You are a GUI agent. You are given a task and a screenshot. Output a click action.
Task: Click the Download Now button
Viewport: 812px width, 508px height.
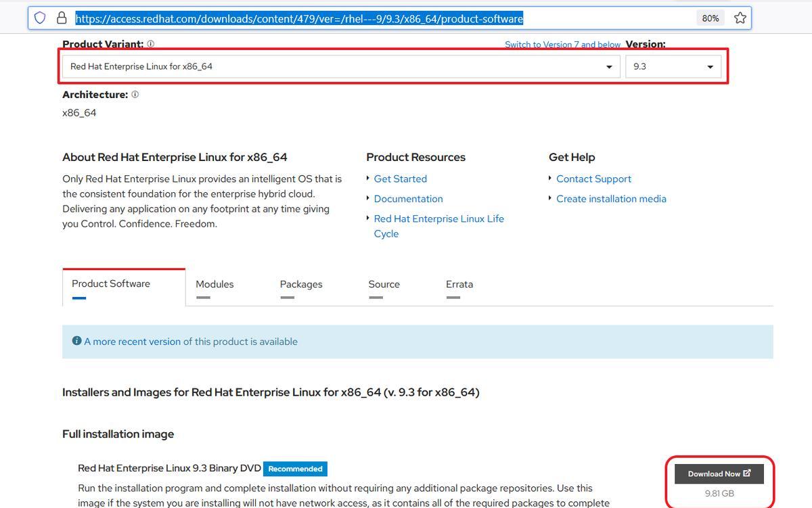719,474
